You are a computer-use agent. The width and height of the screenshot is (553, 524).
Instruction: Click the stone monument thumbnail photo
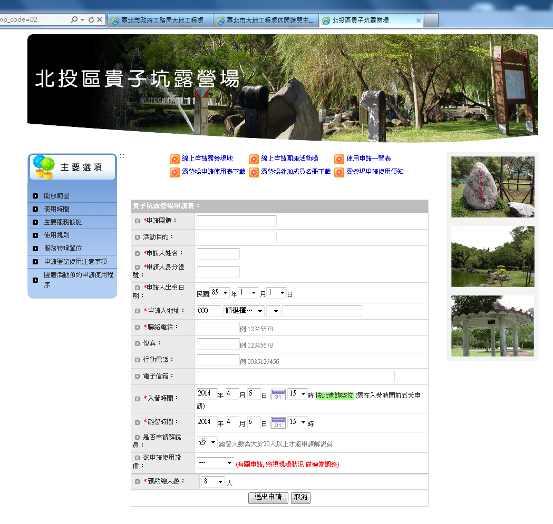(493, 187)
